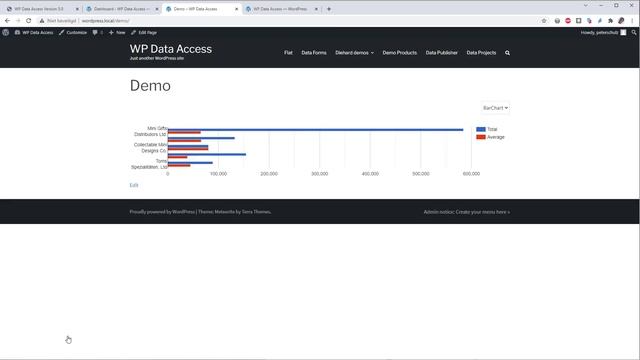Open the Chrome three-dot menu
Image resolution: width=640 pixels, height=360 pixels.
click(x=632, y=20)
